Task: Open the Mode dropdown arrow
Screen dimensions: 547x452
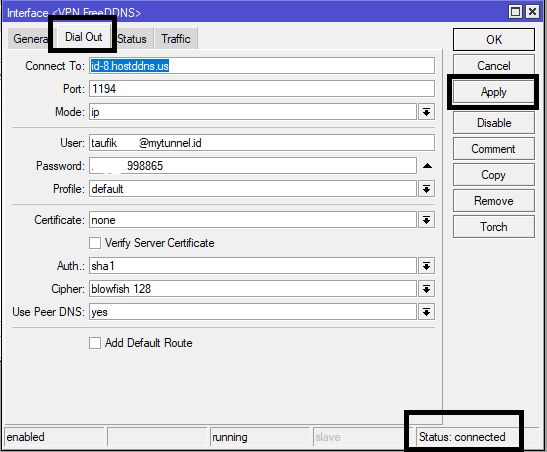Action: (426, 112)
